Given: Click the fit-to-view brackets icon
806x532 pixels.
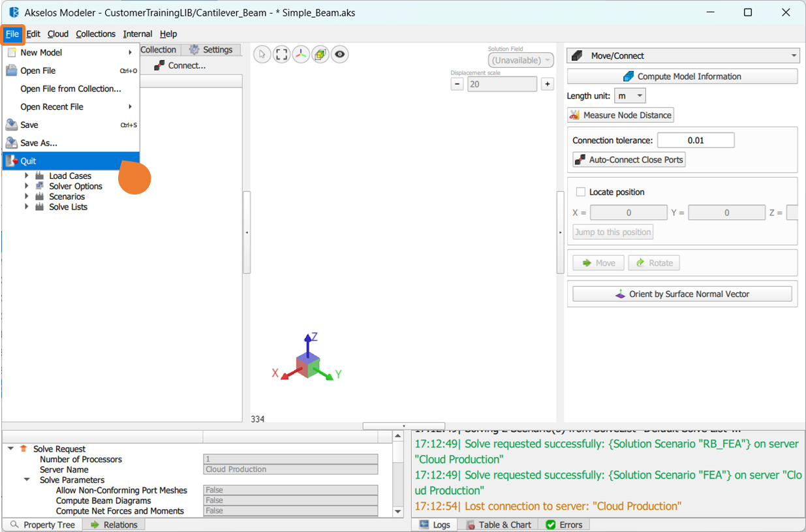Looking at the screenshot, I should 281,55.
